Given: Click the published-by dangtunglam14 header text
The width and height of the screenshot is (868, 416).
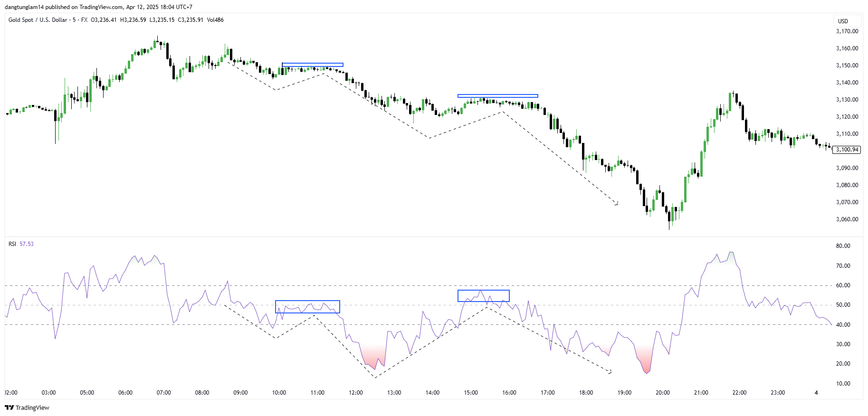Looking at the screenshot, I should tap(98, 7).
